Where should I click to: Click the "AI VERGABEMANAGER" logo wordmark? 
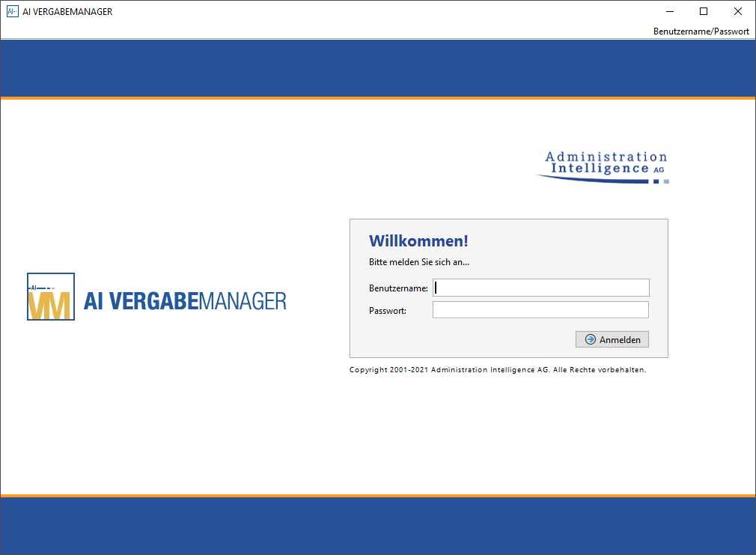coord(185,301)
